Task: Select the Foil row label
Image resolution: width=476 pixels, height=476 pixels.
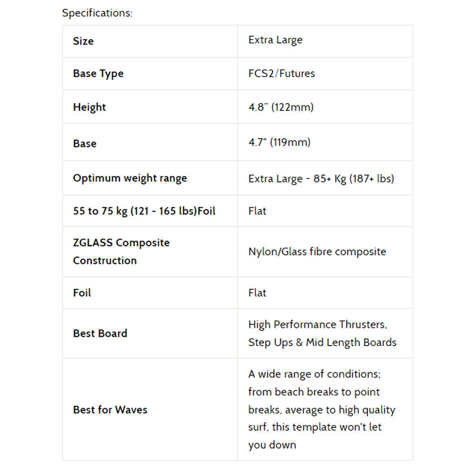Action: pyautogui.click(x=82, y=293)
